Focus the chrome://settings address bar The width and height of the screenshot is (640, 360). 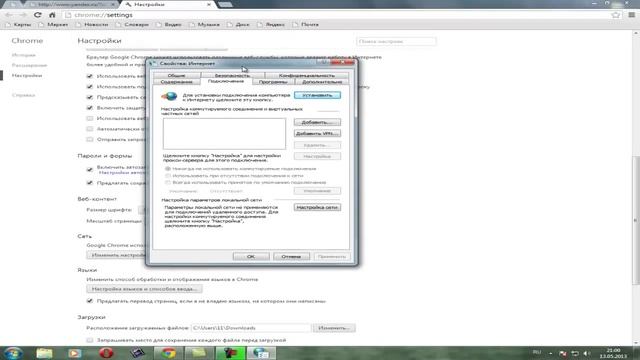point(335,15)
